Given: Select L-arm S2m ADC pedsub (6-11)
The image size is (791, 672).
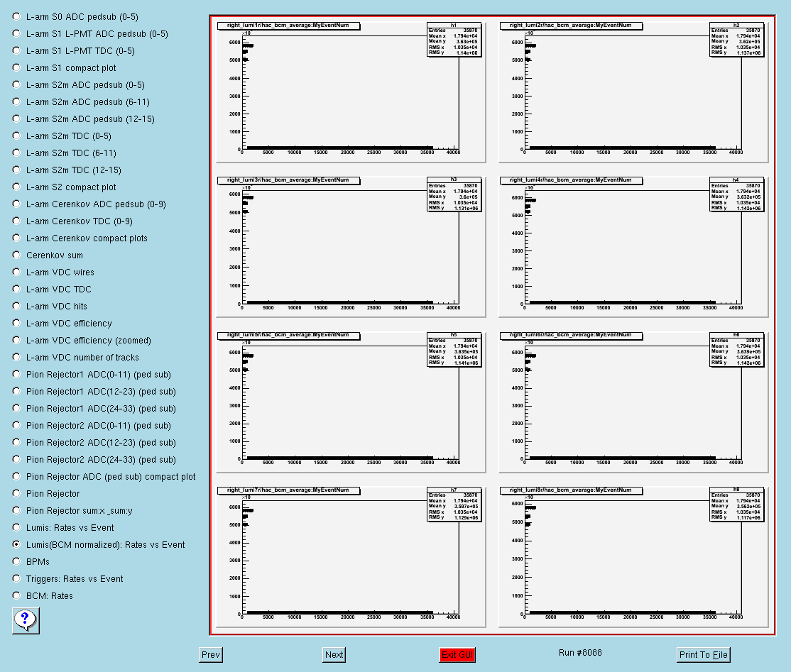Looking at the screenshot, I should point(16,102).
